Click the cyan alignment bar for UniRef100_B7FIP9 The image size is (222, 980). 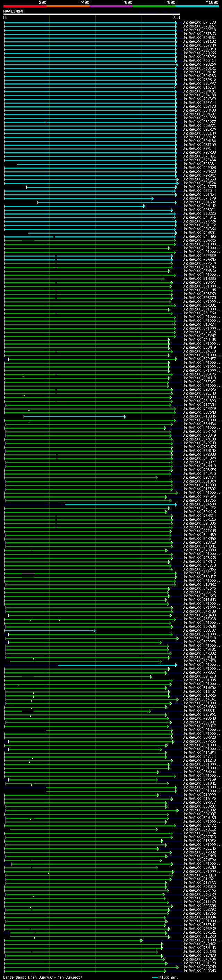(78, 199)
